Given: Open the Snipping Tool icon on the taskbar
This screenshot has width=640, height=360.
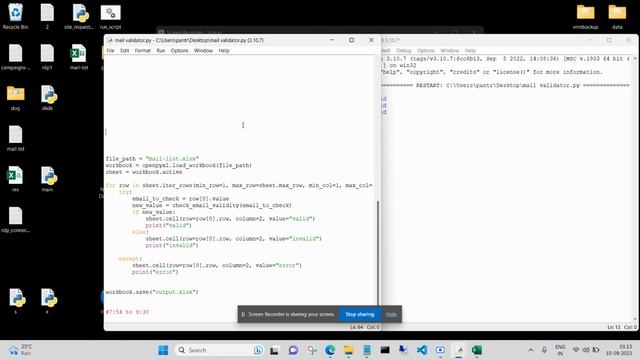Looking at the screenshot, I should tap(312, 350).
